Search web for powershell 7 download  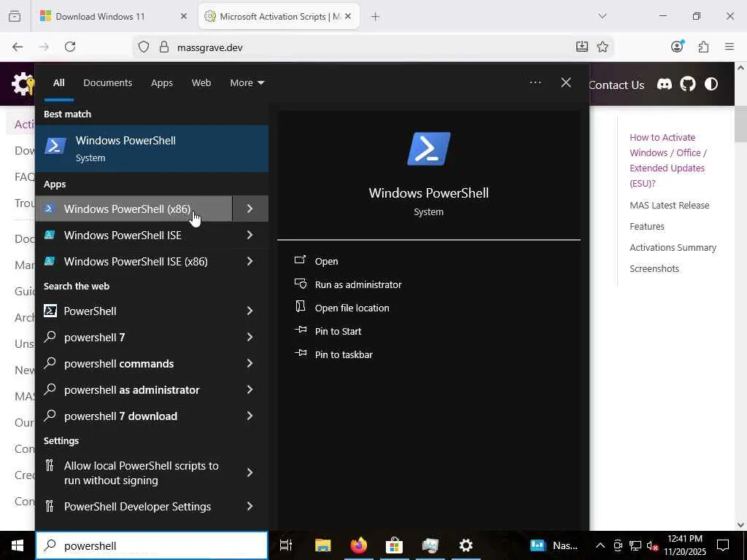coord(134,416)
